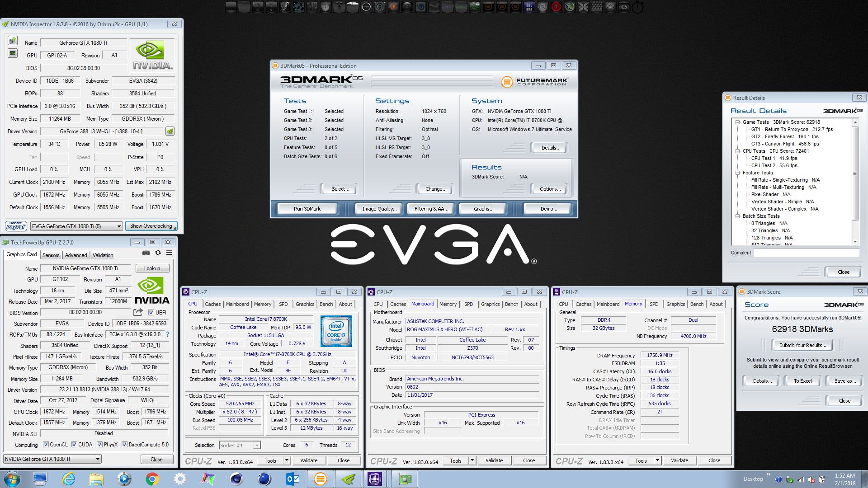Click the muted volume tray icon
Image resolution: width=868 pixels, height=488 pixels.
pyautogui.click(x=811, y=479)
